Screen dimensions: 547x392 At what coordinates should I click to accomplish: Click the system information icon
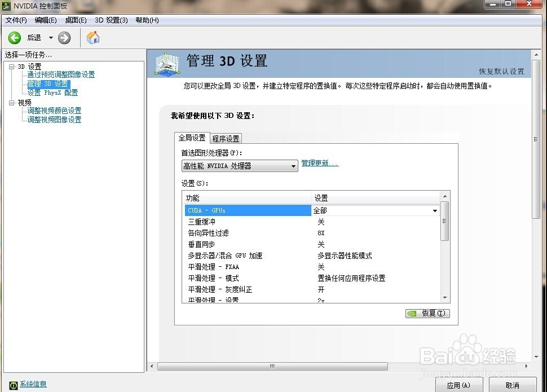(14, 385)
